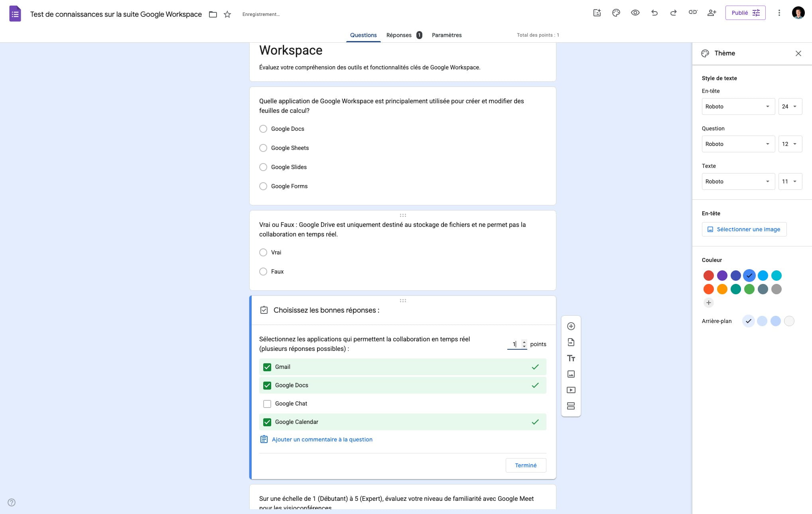Click the form title in the header
This screenshot has width=812, height=514.
[x=116, y=14]
